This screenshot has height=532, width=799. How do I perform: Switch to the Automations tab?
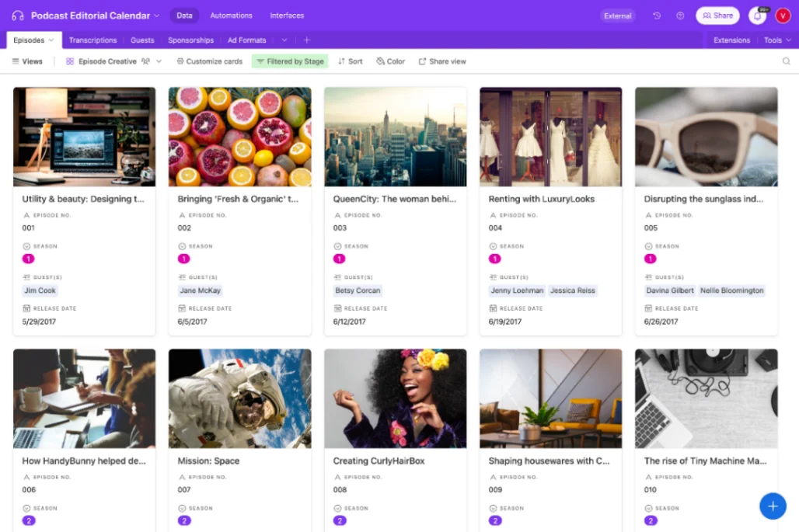click(230, 15)
